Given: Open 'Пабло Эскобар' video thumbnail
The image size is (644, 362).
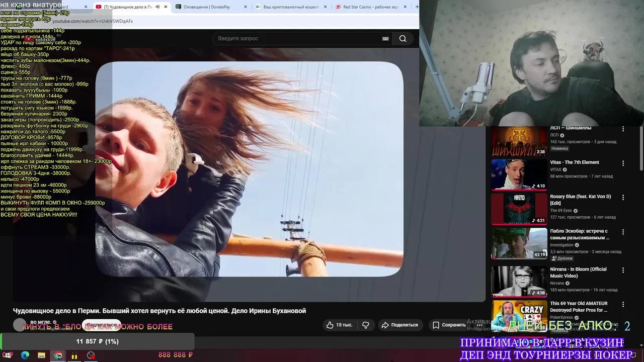Looking at the screenshot, I should pyautogui.click(x=519, y=243).
